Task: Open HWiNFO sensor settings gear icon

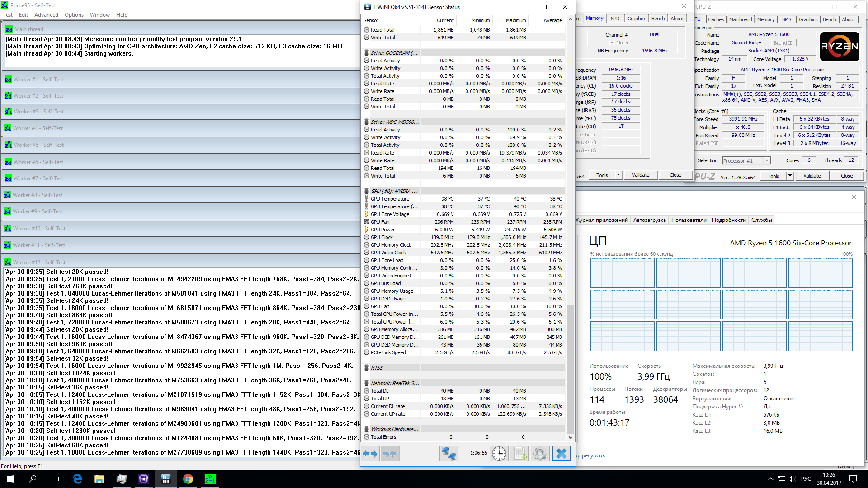Action: [x=540, y=454]
